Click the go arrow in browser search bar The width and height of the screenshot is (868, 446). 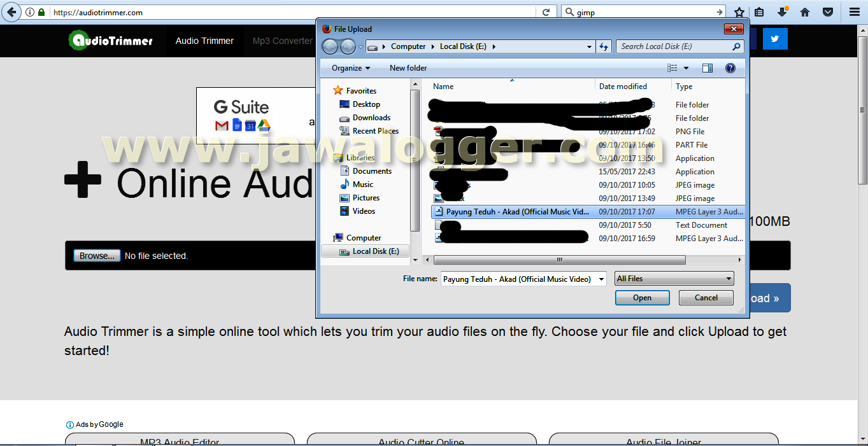click(720, 12)
